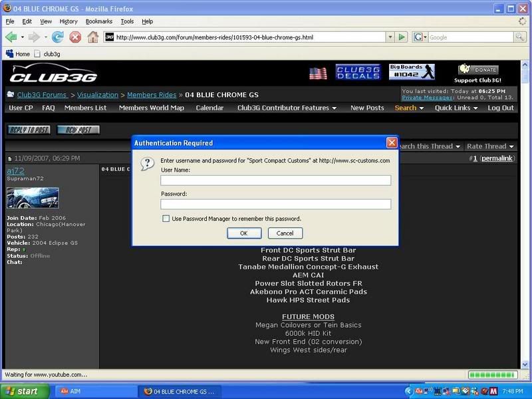Click the New Post image button

(78, 130)
